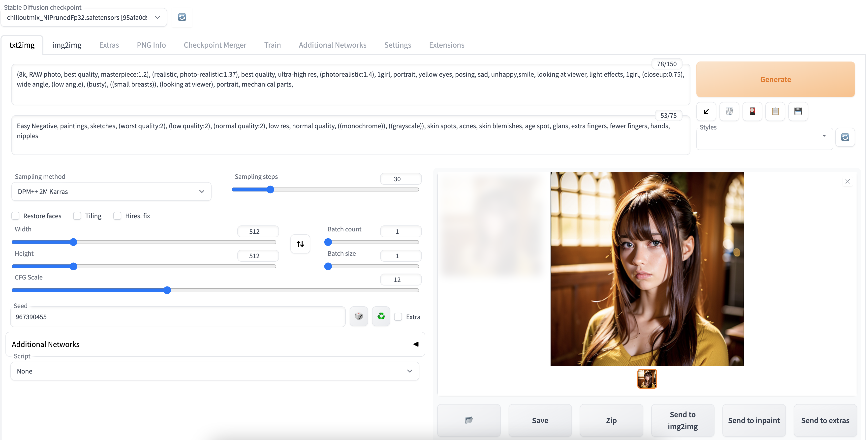Randomize seed with dice icon
The width and height of the screenshot is (868, 440).
click(x=359, y=316)
